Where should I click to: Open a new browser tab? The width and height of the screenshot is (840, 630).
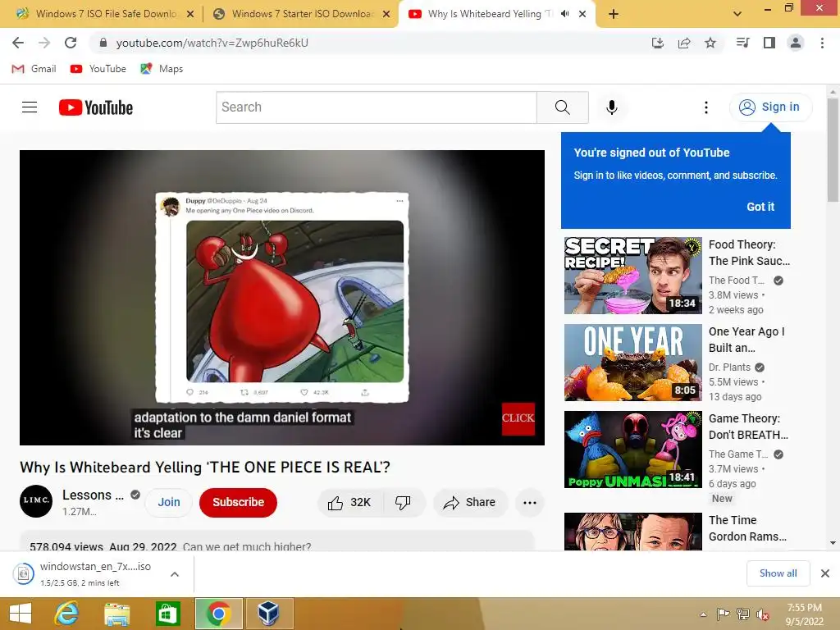tap(614, 14)
